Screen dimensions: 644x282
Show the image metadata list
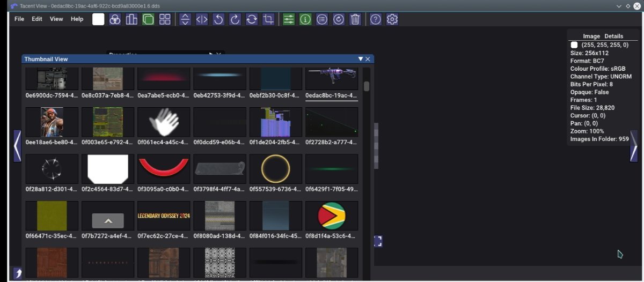(322, 19)
